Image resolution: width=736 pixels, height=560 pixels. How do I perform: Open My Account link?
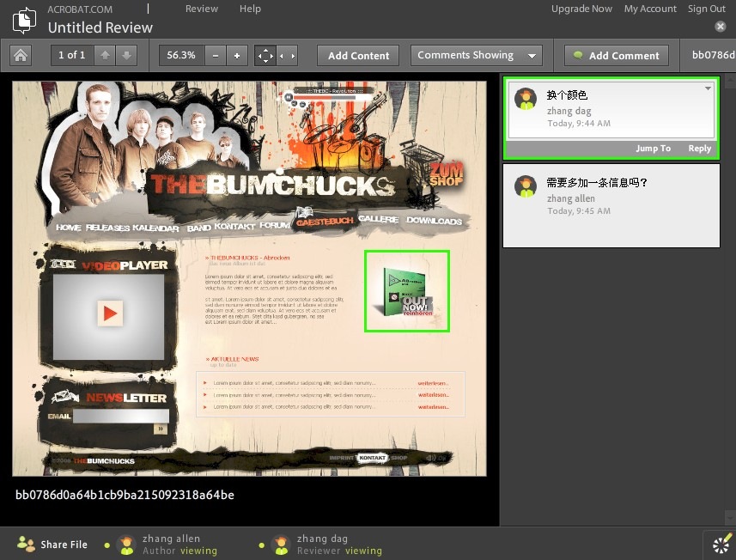650,9
